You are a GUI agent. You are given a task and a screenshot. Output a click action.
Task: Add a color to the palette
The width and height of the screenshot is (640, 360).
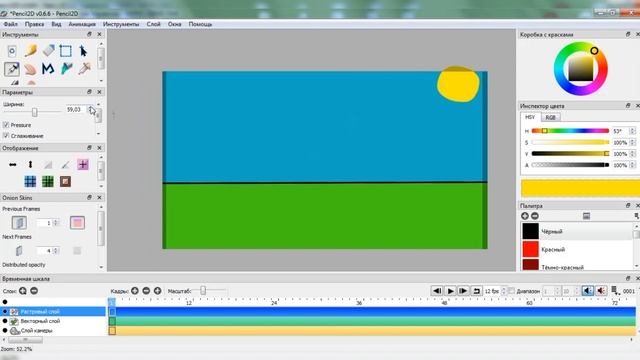tap(524, 216)
